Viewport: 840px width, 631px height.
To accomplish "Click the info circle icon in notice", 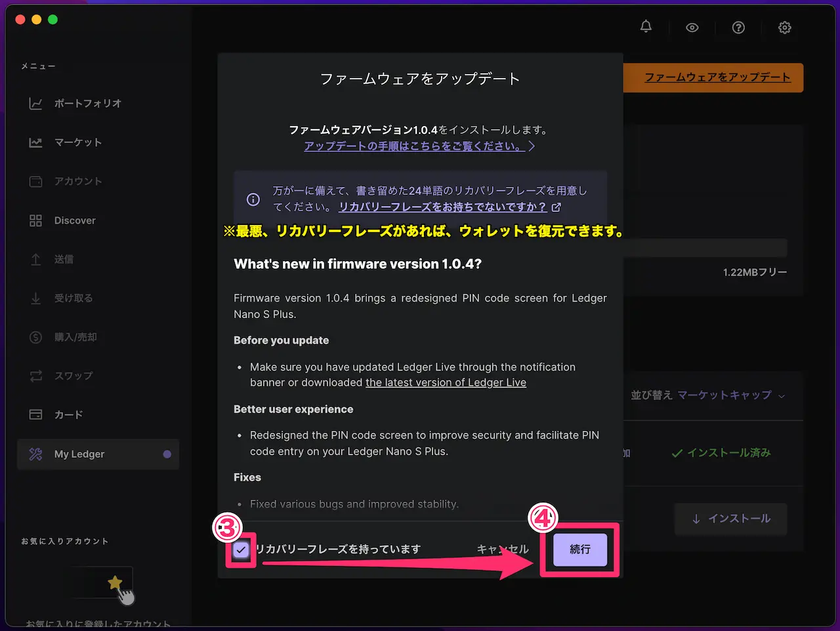I will [x=253, y=199].
